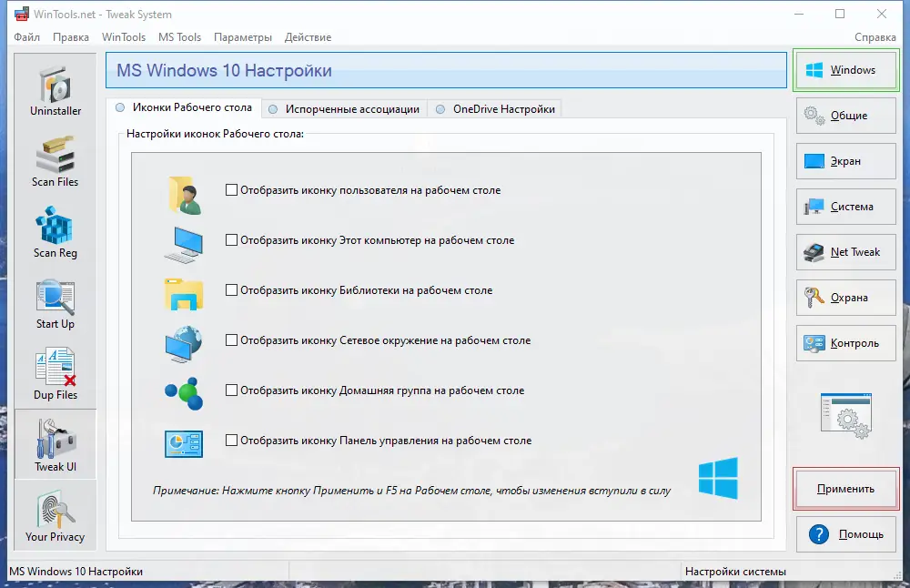910x588 pixels.
Task: Check Панель управления desktop icon option
Action: point(379,440)
